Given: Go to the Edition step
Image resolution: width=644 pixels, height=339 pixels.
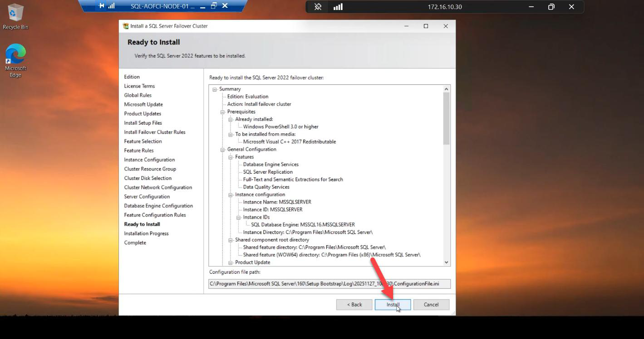Looking at the screenshot, I should click(x=132, y=77).
